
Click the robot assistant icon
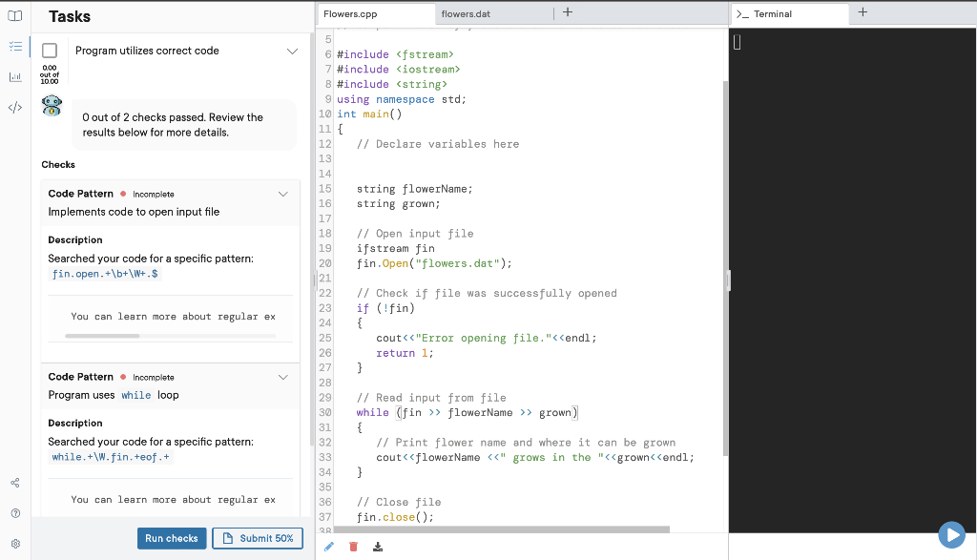pyautogui.click(x=51, y=105)
